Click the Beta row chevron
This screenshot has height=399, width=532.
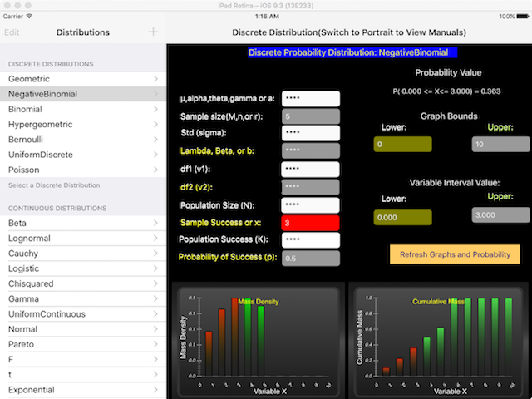155,223
